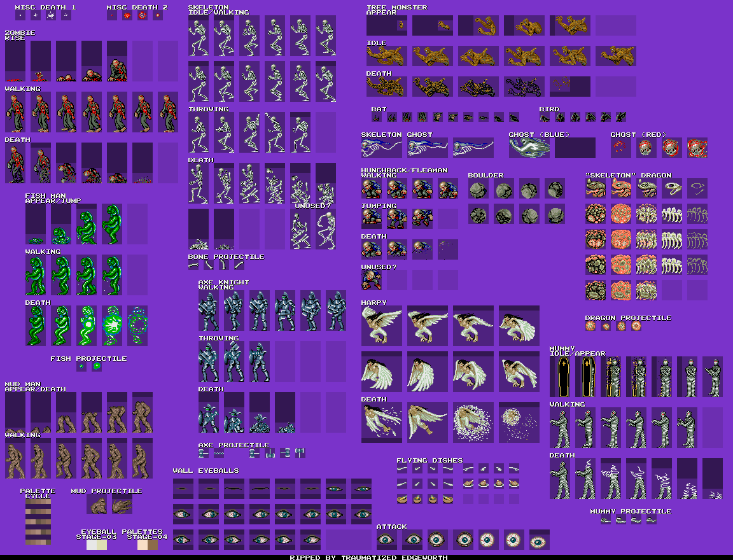Screen dimensions: 733x560
Task: Click the 'MISC DEATH 2' label
Action: [137, 8]
